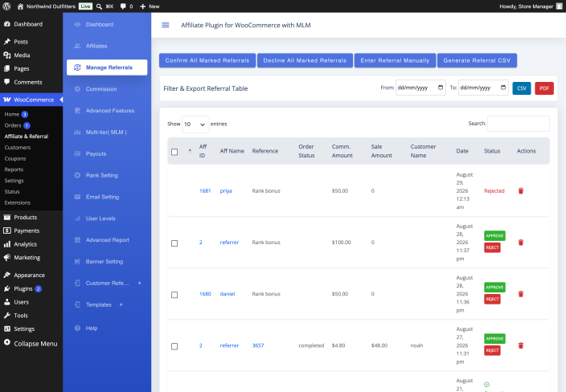Click the user avatar in admin bar
Image resolution: width=566 pixels, height=392 pixels.
(559, 6)
